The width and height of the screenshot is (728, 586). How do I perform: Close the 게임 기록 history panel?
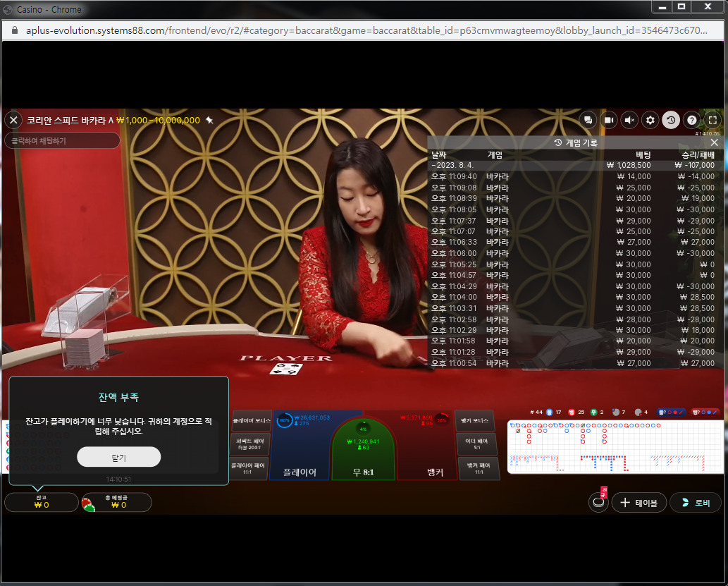[x=714, y=142]
